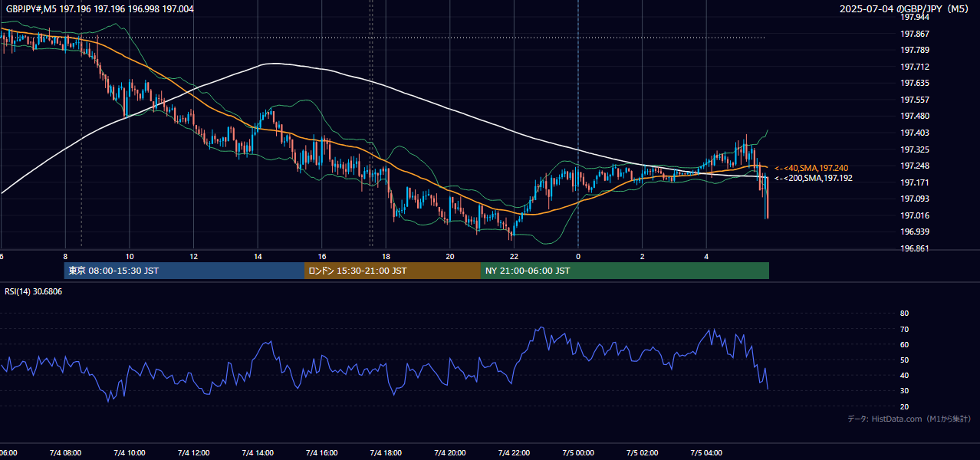Click hour label 0 under price chart
Image resolution: width=980 pixels, height=460 pixels.
578,256
